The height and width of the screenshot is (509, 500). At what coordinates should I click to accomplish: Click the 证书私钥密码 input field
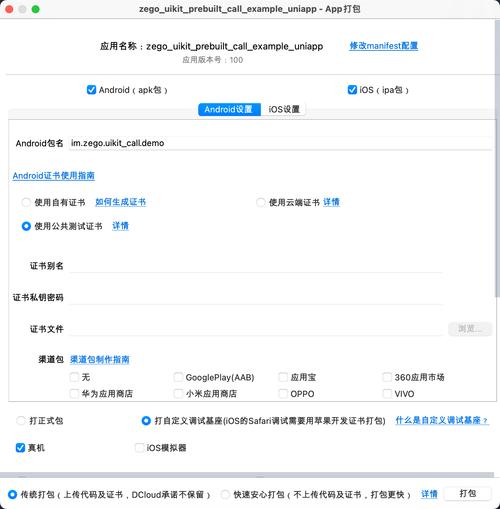pos(256,297)
